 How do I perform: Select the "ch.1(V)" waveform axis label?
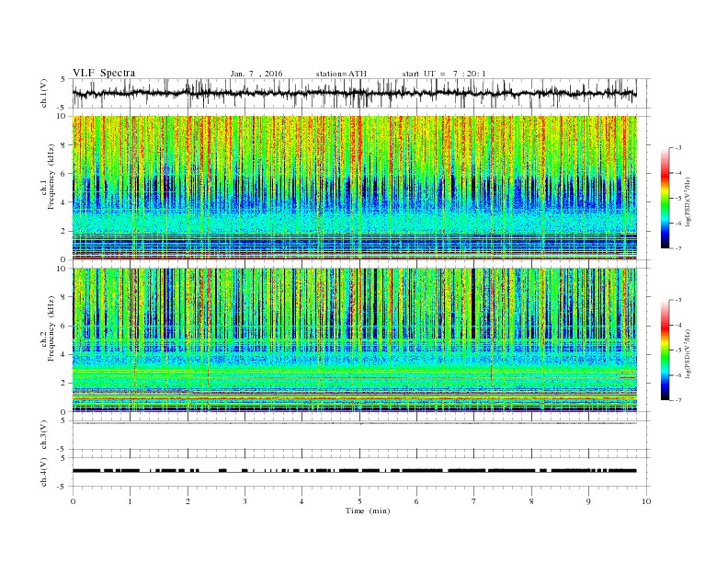(44, 93)
